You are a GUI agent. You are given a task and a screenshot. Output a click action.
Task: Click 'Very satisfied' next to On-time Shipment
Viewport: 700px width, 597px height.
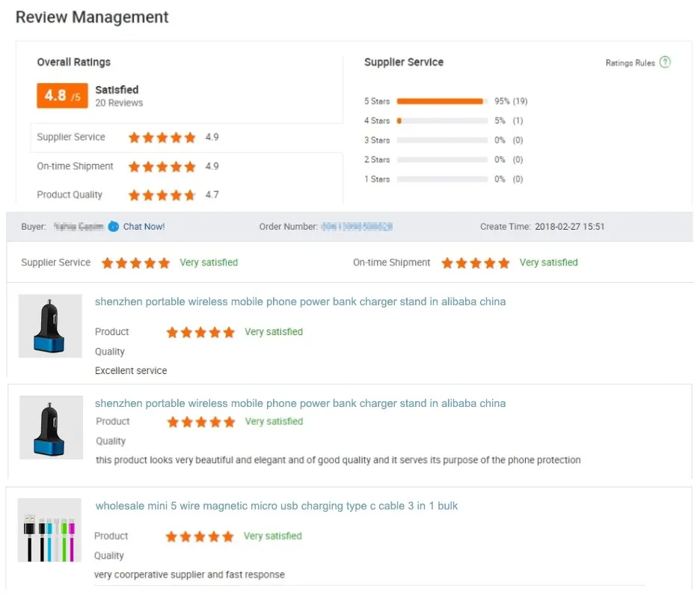pos(548,263)
